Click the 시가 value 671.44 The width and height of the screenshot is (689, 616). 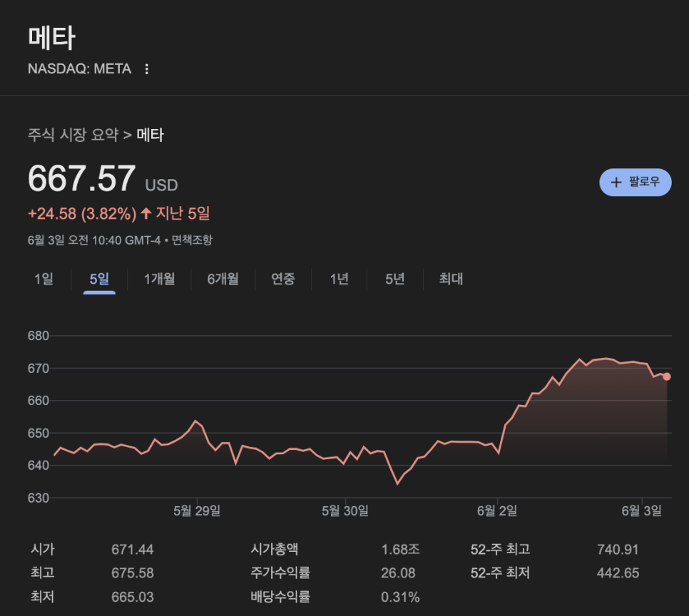(132, 549)
